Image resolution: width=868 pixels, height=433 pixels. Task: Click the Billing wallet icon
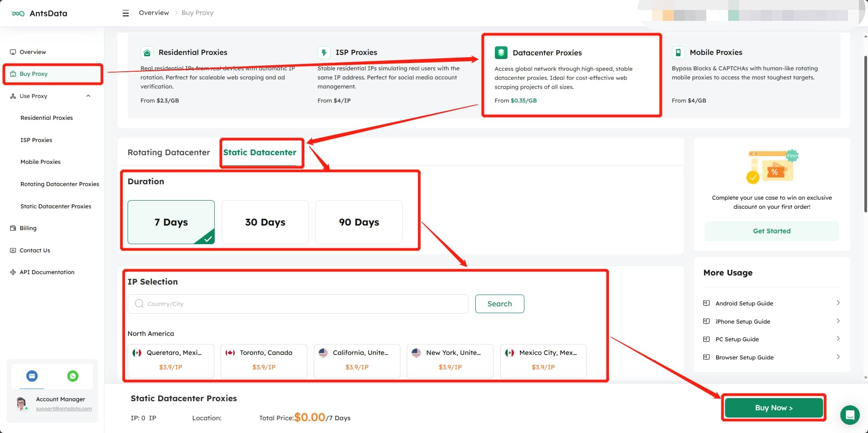point(13,228)
